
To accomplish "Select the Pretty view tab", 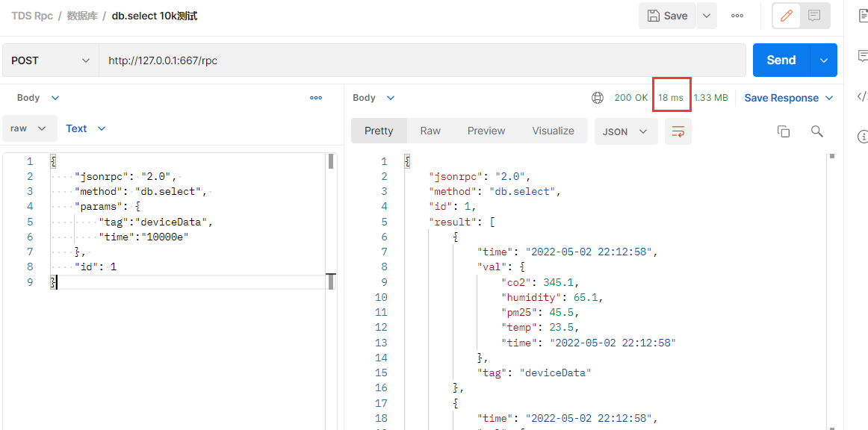I will 379,131.
